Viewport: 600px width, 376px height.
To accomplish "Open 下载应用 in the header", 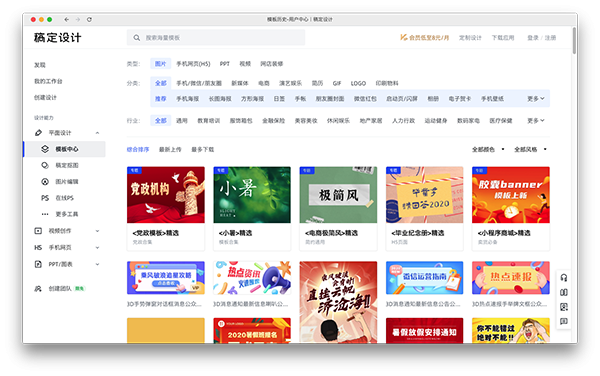I will (x=503, y=37).
